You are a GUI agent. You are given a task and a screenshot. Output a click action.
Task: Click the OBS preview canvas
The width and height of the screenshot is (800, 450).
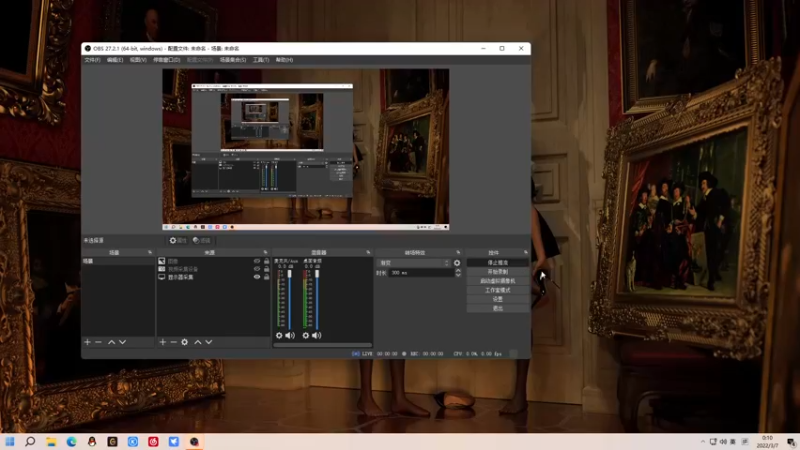(x=306, y=149)
